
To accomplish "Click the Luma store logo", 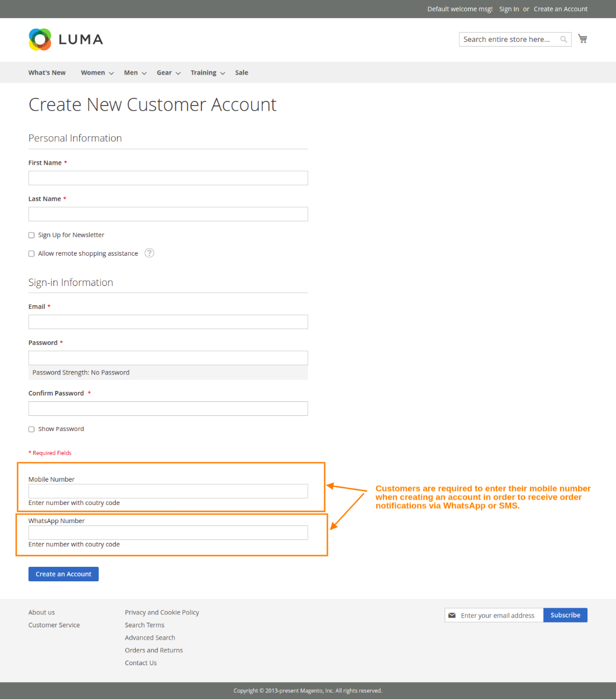I will [65, 40].
